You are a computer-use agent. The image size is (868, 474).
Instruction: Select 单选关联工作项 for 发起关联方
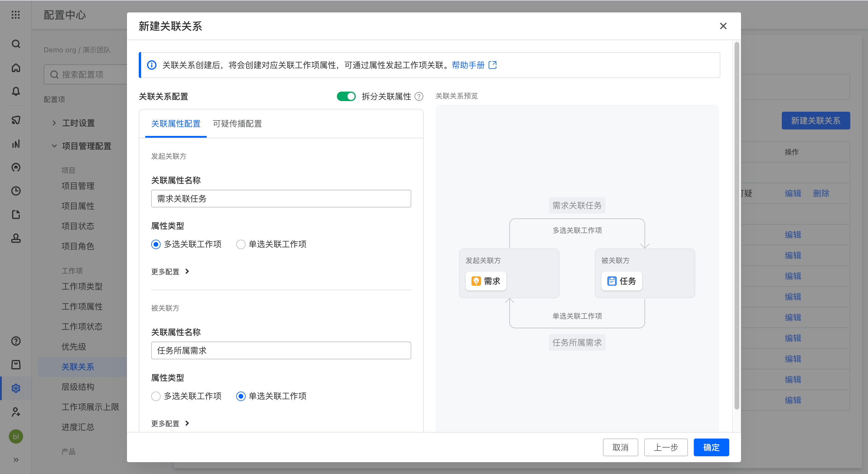(241, 244)
